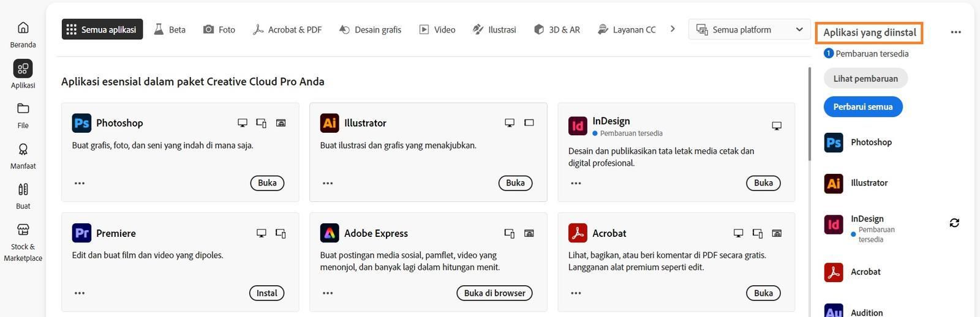Click the Adobe Express card app icon
This screenshot has width=980, height=317.
(x=330, y=233)
